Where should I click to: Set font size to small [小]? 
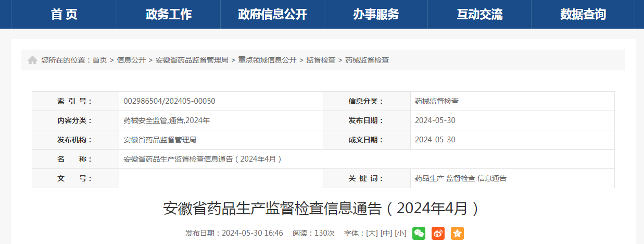(400, 233)
